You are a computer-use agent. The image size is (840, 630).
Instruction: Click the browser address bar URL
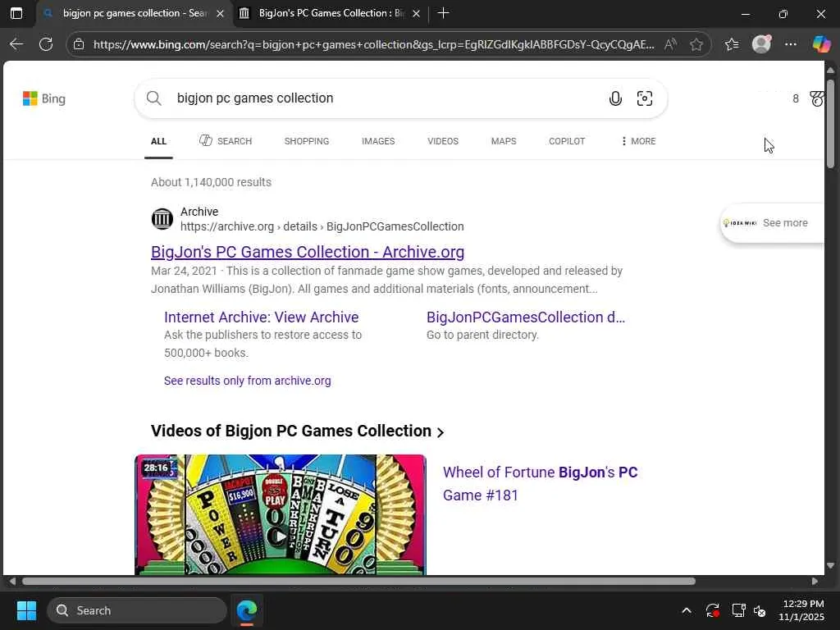[373, 44]
